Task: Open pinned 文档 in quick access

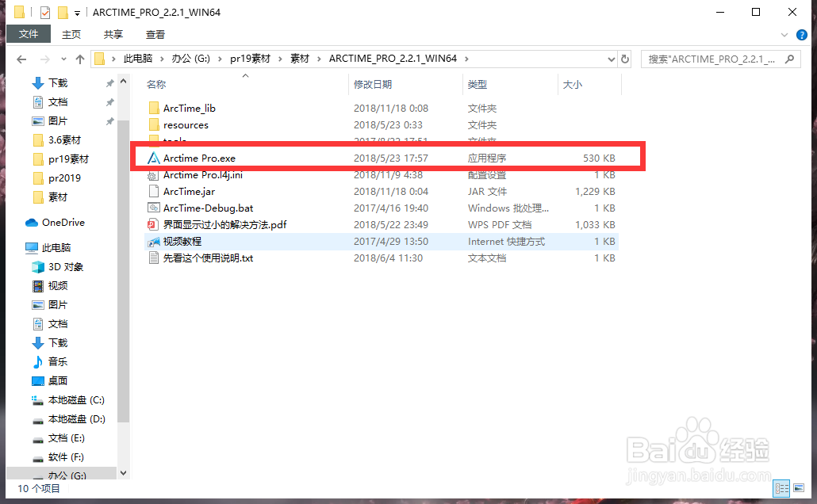Action: 58,102
